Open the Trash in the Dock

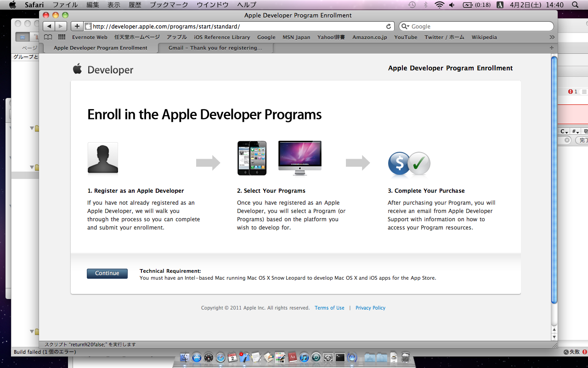[405, 357]
